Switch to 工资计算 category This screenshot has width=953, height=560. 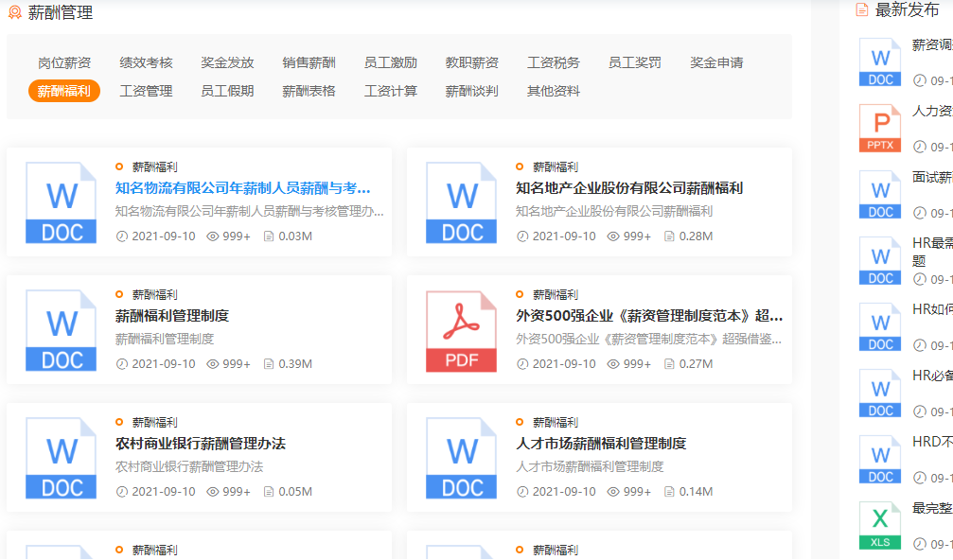click(x=390, y=91)
